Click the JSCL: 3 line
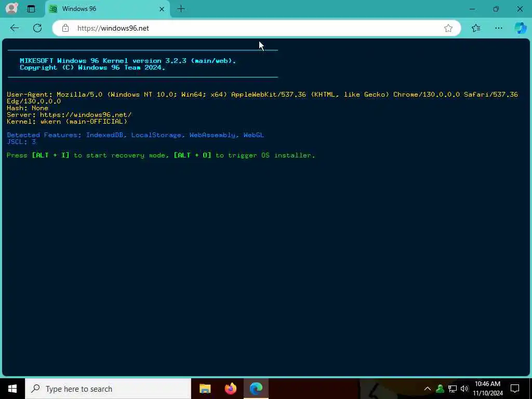Screen dimensions: 532x399 coord(21,142)
